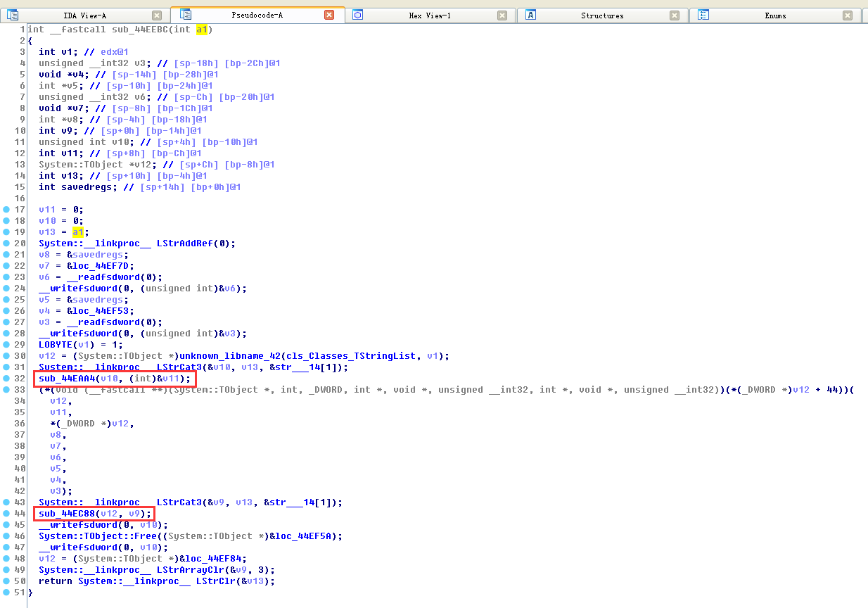
Task: Click the Structures tab icon
Action: click(x=531, y=15)
